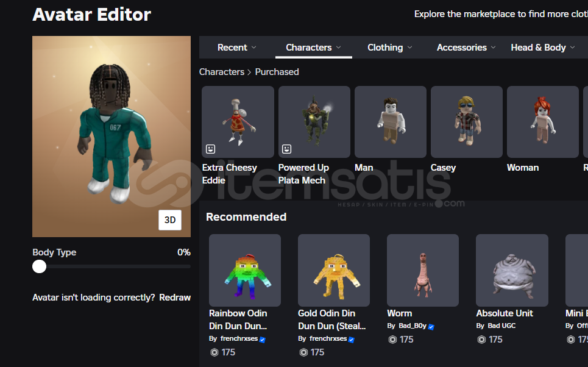Click the Robux icon under Rainbow Odin

[214, 352]
